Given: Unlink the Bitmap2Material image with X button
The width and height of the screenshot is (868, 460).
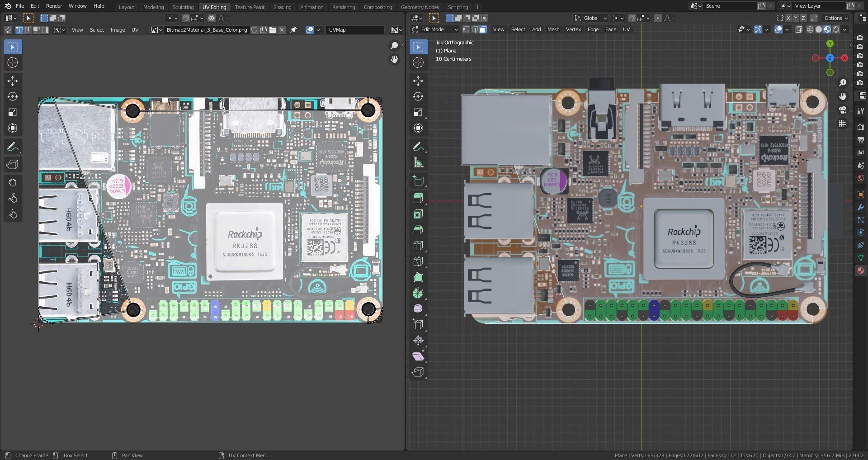Looking at the screenshot, I should click(282, 30).
